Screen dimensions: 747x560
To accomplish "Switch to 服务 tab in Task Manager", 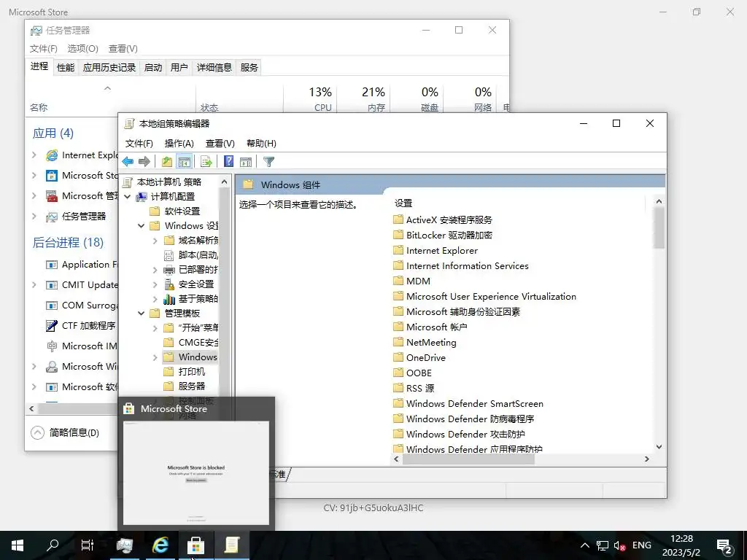I will coord(249,68).
